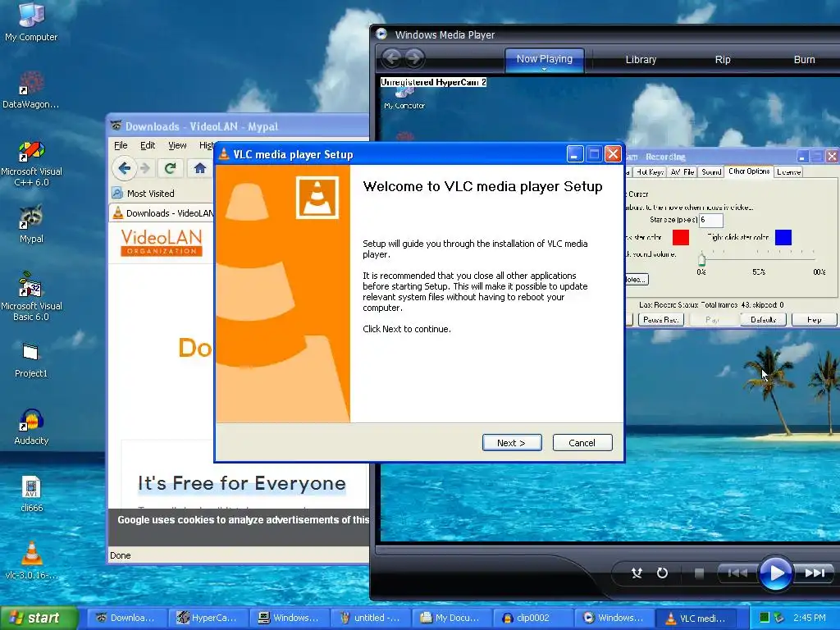
Task: Click Done status bar text in Mypal
Action: (120, 555)
